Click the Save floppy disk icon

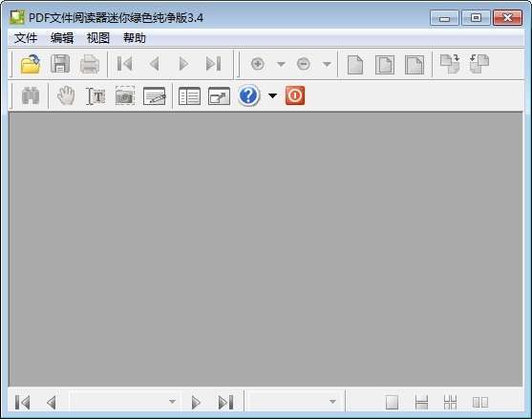pyautogui.click(x=60, y=64)
